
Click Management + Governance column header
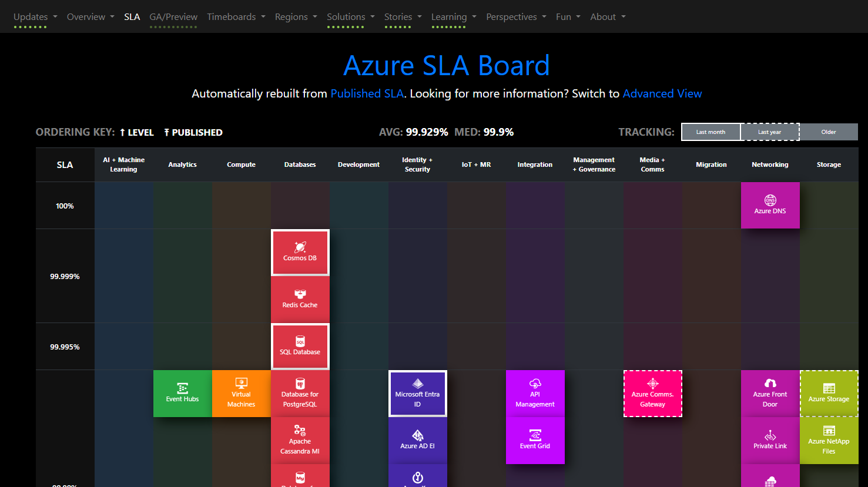click(x=594, y=164)
